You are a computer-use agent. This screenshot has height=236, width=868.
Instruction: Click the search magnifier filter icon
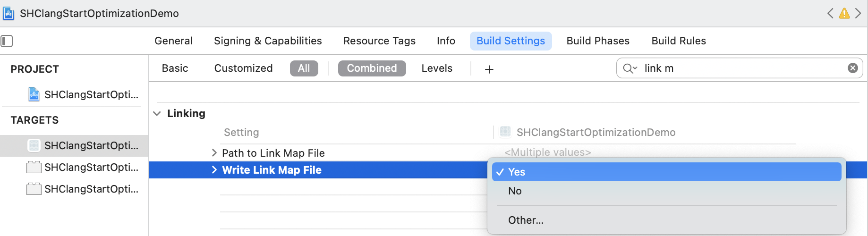630,68
